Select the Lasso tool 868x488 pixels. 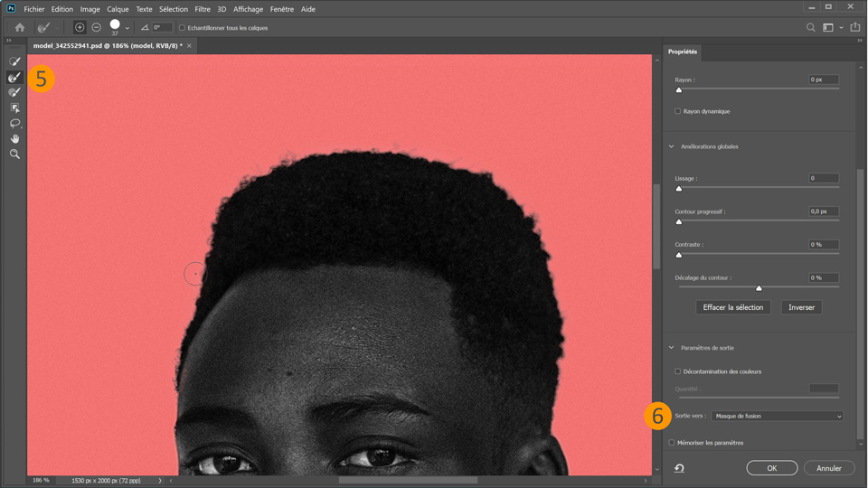coord(14,124)
